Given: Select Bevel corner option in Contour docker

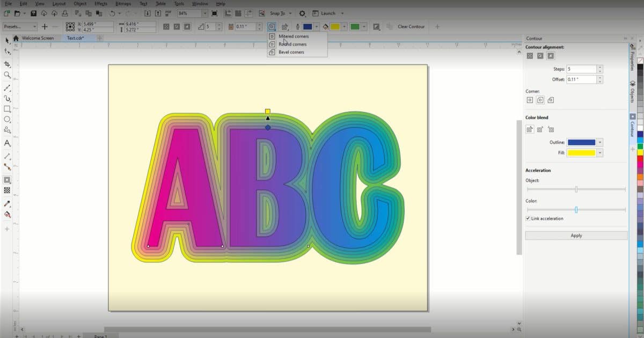Looking at the screenshot, I should pyautogui.click(x=551, y=100).
